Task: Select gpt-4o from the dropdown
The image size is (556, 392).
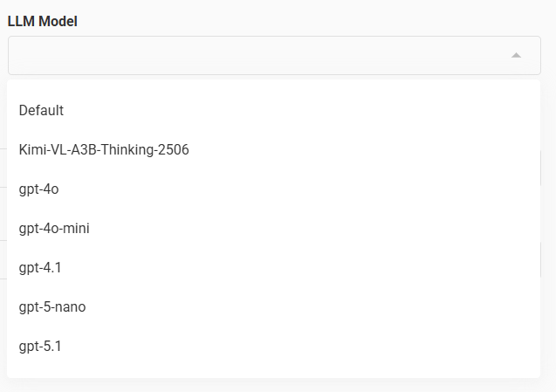Action: (x=38, y=189)
